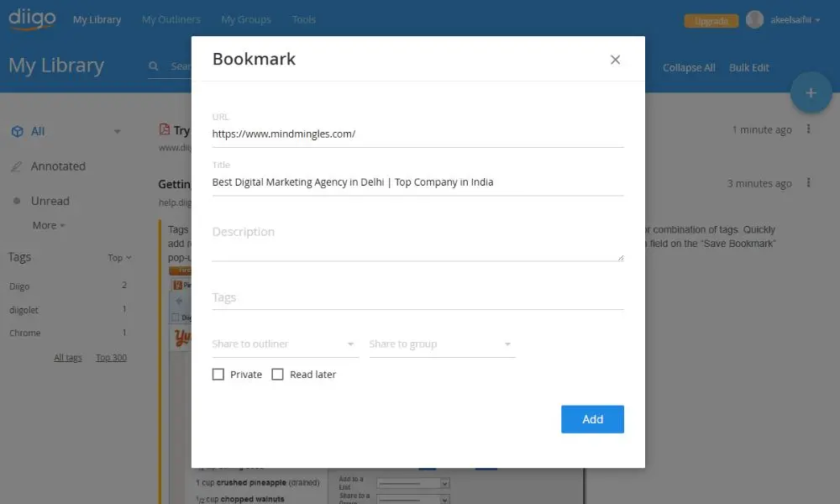
Task: Expand the All filter dropdown arrow
Action: pyautogui.click(x=117, y=132)
